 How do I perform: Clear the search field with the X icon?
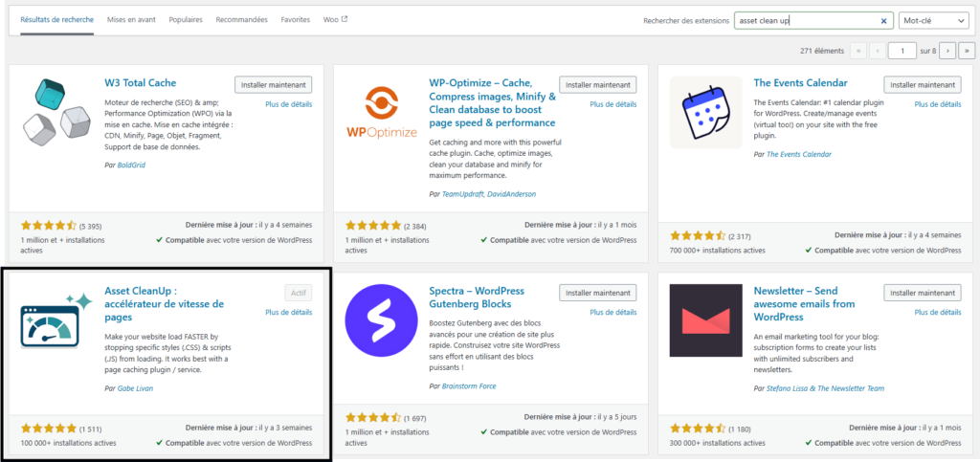(883, 20)
